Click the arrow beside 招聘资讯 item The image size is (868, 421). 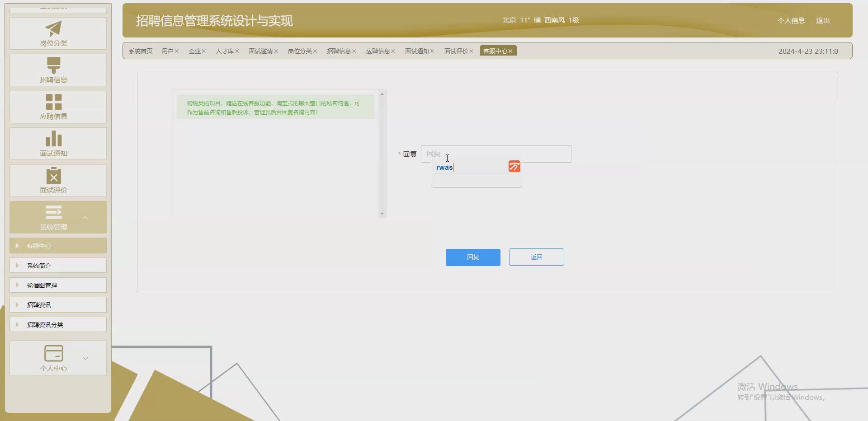pos(17,304)
